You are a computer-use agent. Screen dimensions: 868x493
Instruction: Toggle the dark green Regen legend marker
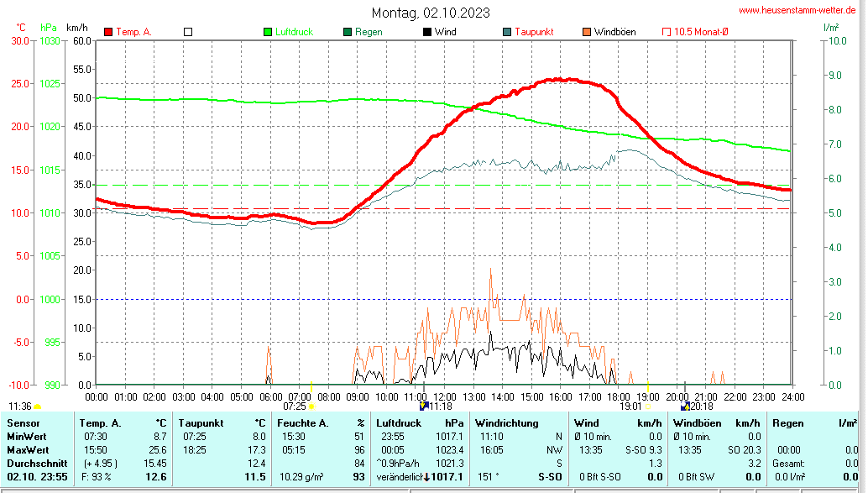pos(348,32)
